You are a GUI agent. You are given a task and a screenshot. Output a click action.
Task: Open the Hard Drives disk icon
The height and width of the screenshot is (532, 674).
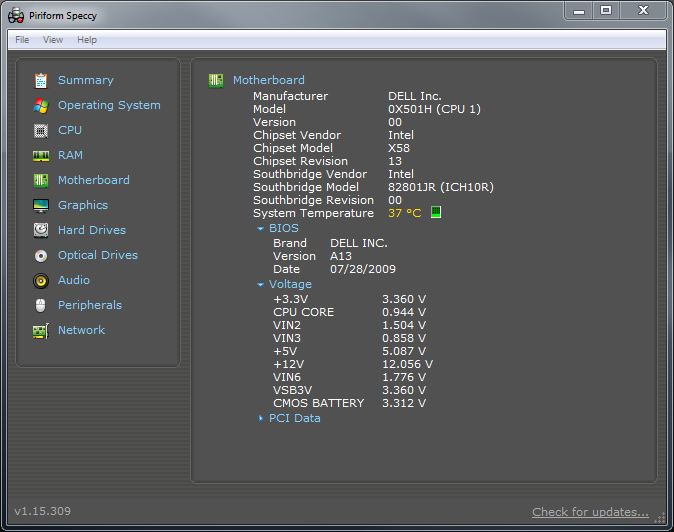[x=41, y=230]
